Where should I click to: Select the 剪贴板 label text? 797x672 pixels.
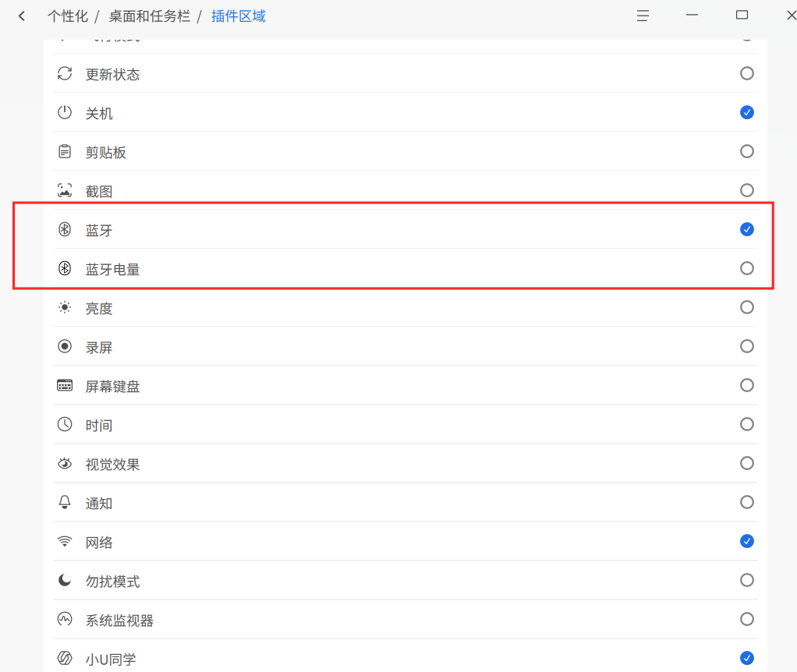point(106,152)
